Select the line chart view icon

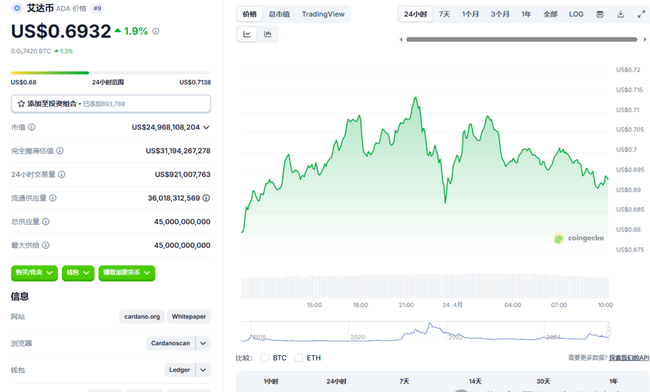[247, 34]
